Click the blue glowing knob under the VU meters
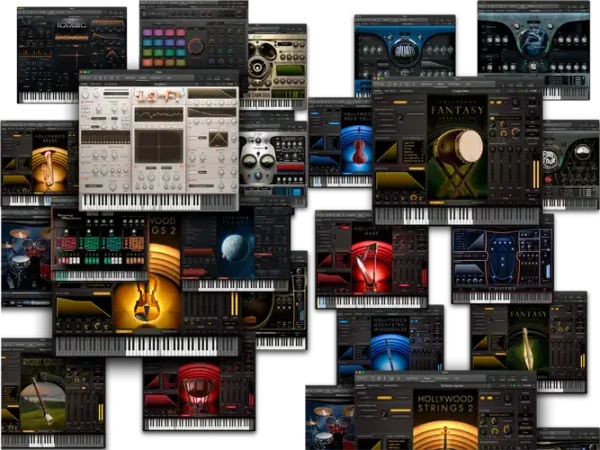The height and width of the screenshot is (450, 600). click(x=258, y=176)
